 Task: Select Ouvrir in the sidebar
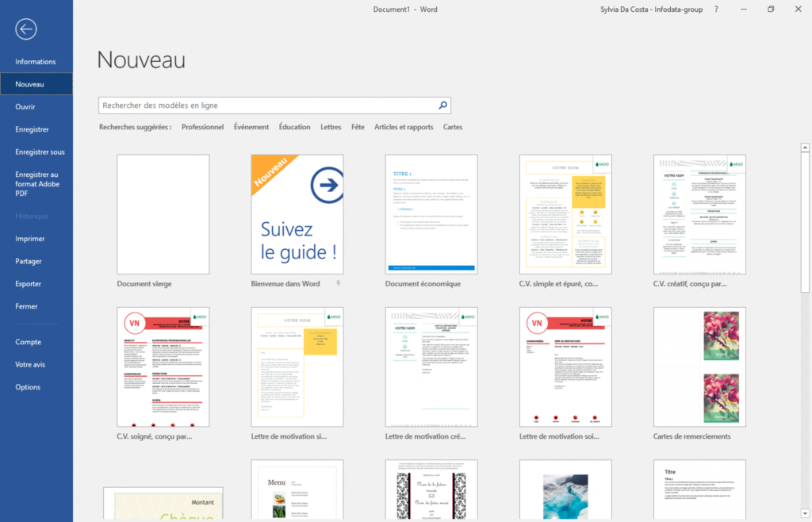coord(25,106)
